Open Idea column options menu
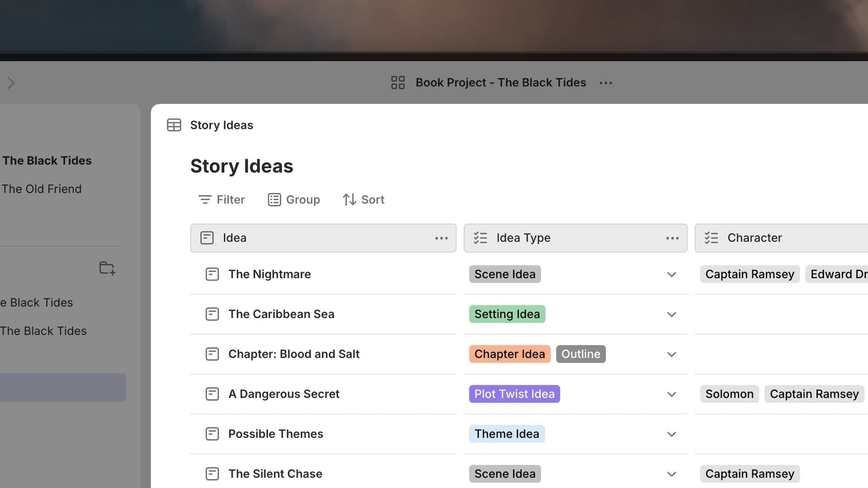The image size is (868, 488). (441, 238)
